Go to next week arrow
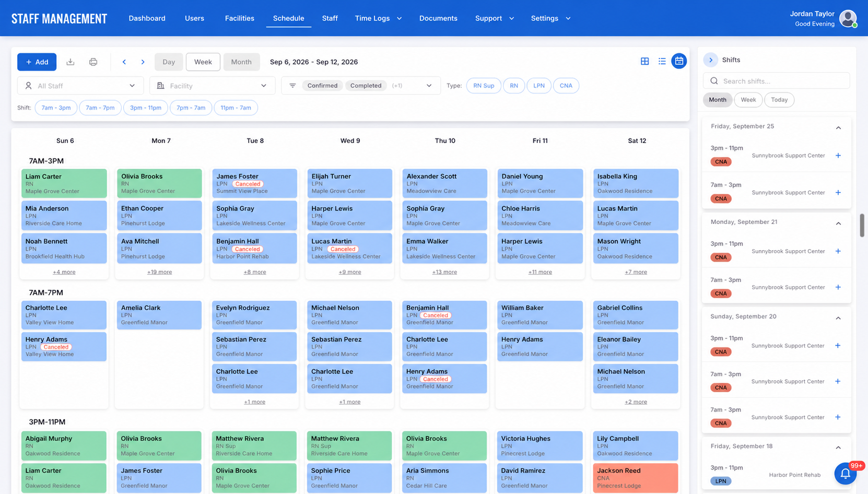 click(143, 62)
